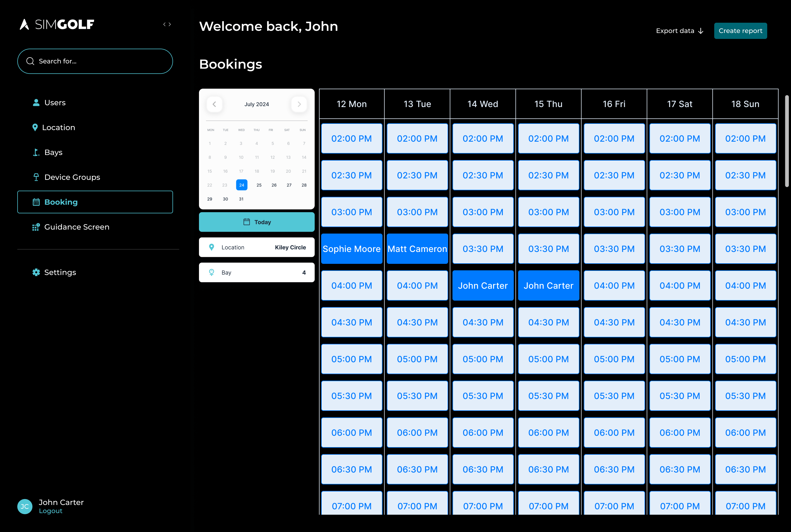791x532 pixels.
Task: Go to previous month in calendar
Action: [214, 104]
